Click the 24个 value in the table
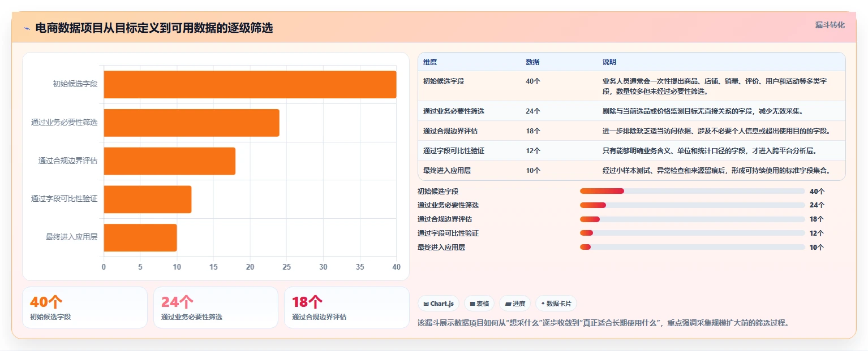 click(533, 111)
